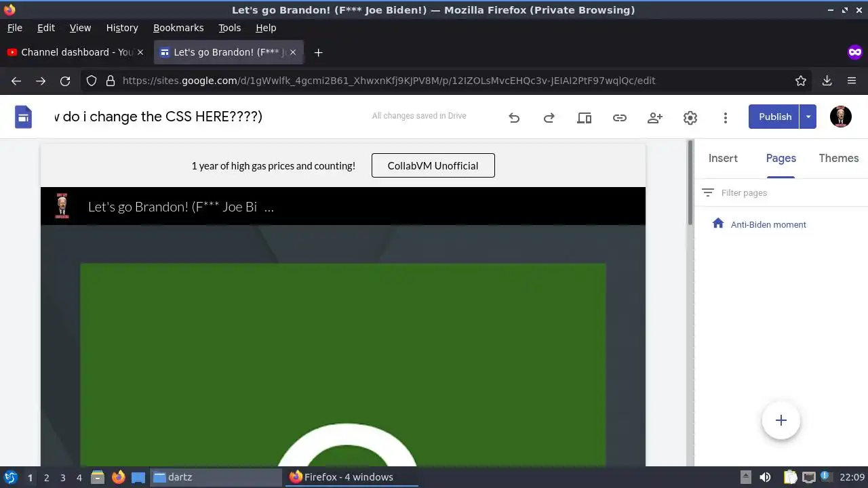The height and width of the screenshot is (488, 868).
Task: Open the Firefox downloads icon
Action: [x=827, y=81]
